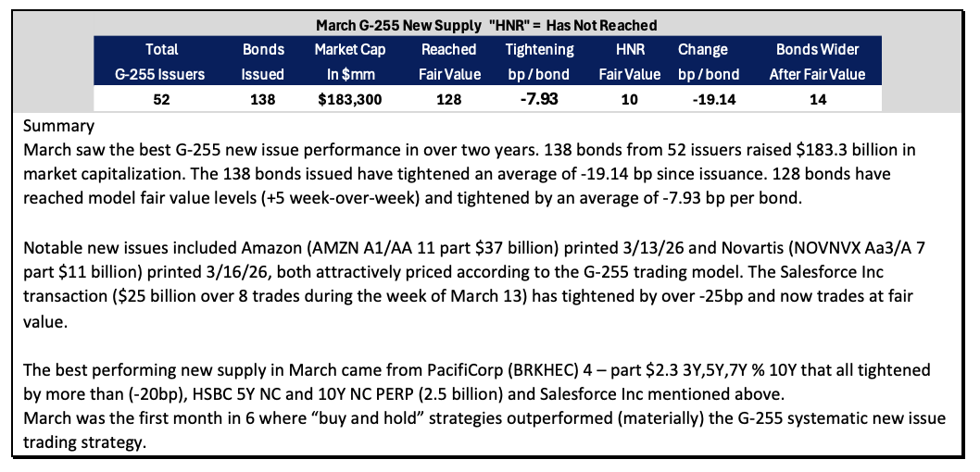Screen dimensions: 980x472
Task: Click the 'Reached Fair Value' header cell
Action: pyautogui.click(x=448, y=62)
